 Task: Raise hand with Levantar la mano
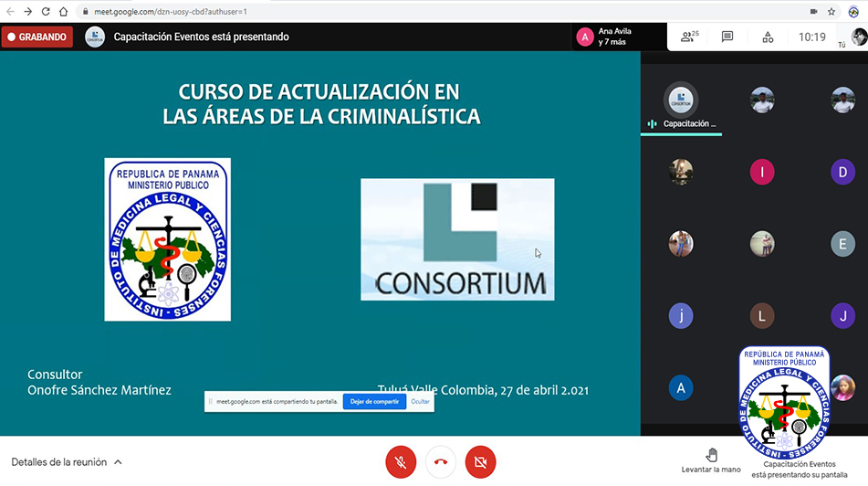coord(711,460)
